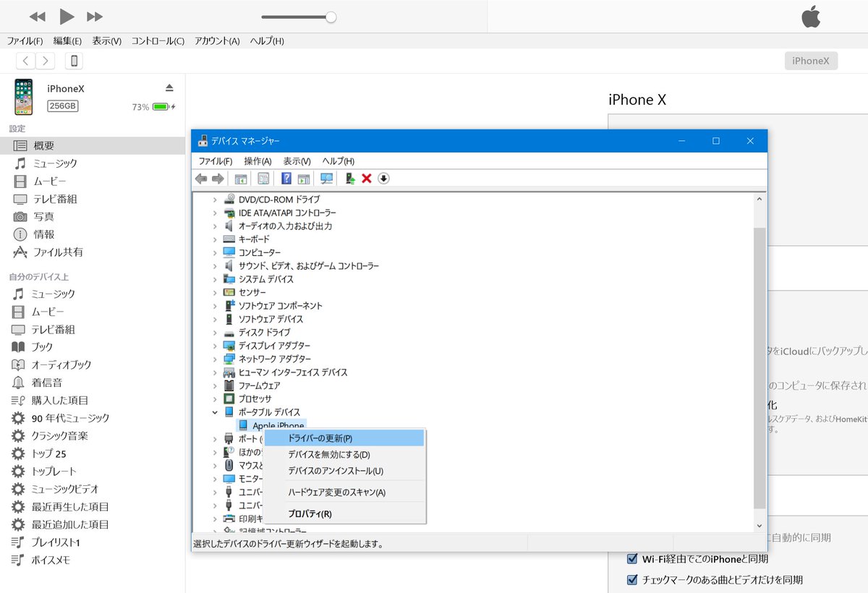Choose ハードウェア変更のスキャン(A) from context menu
Image resolution: width=868 pixels, height=593 pixels.
click(344, 492)
